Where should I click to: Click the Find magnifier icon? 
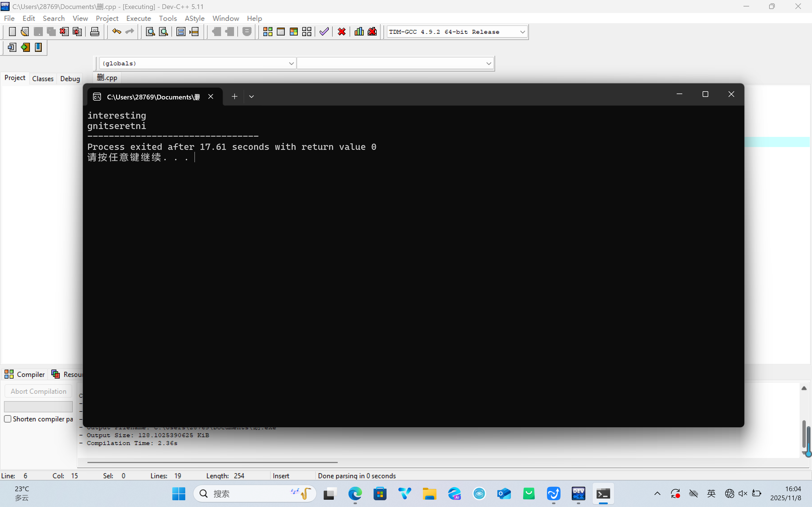pyautogui.click(x=150, y=32)
